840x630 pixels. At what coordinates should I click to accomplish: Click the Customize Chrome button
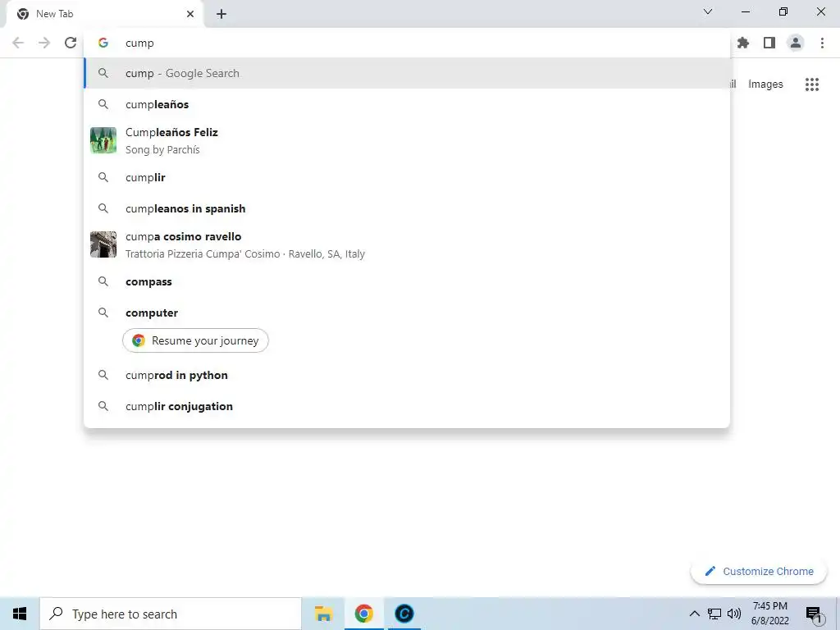(759, 572)
